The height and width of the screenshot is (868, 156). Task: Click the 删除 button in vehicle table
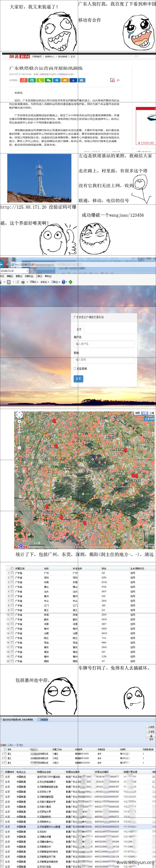(x=3, y=745)
